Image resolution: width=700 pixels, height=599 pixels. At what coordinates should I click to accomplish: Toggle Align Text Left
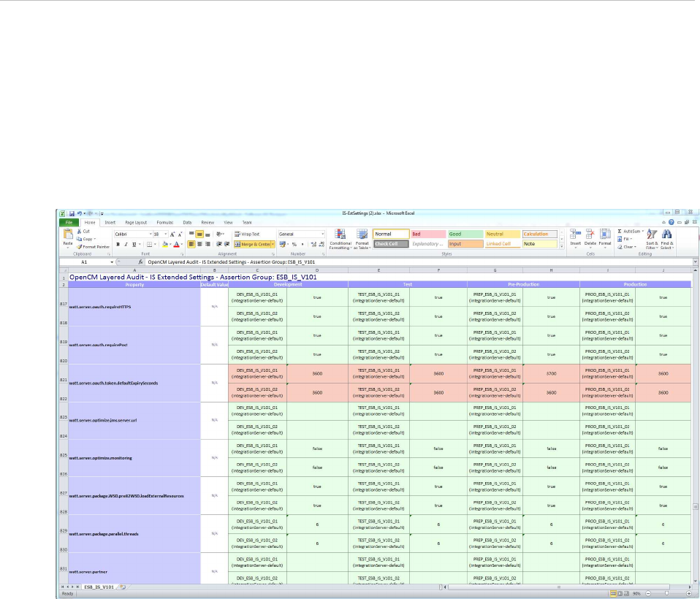click(191, 244)
